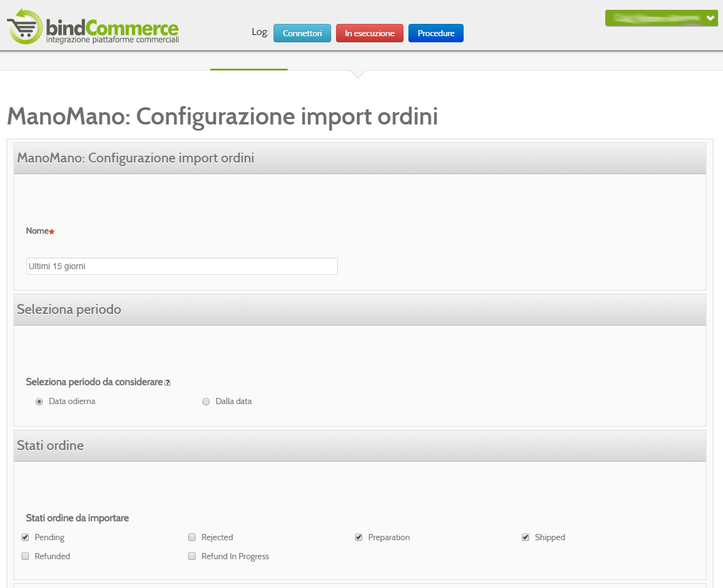Click the Nome text field
This screenshot has width=723, height=588.
click(182, 266)
